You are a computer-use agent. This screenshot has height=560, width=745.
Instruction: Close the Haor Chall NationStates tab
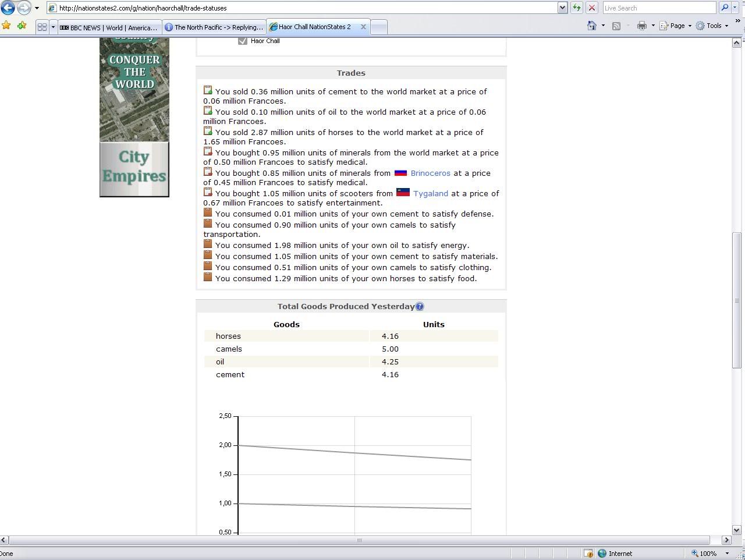(x=363, y=27)
